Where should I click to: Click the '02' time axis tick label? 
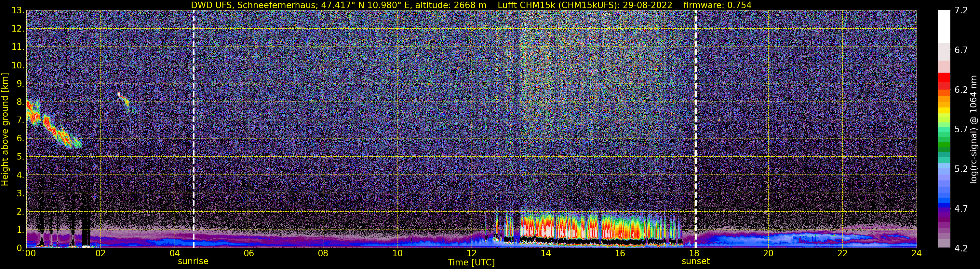point(101,253)
